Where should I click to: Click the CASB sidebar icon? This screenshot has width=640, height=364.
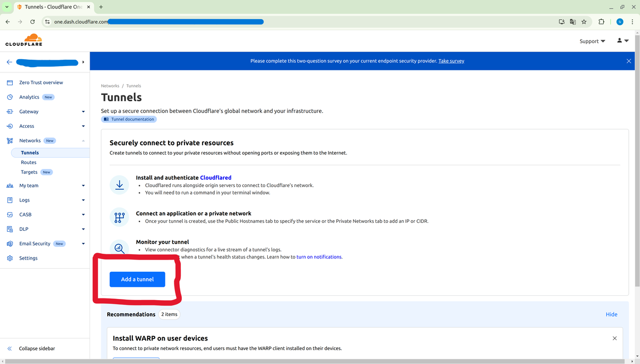point(10,214)
